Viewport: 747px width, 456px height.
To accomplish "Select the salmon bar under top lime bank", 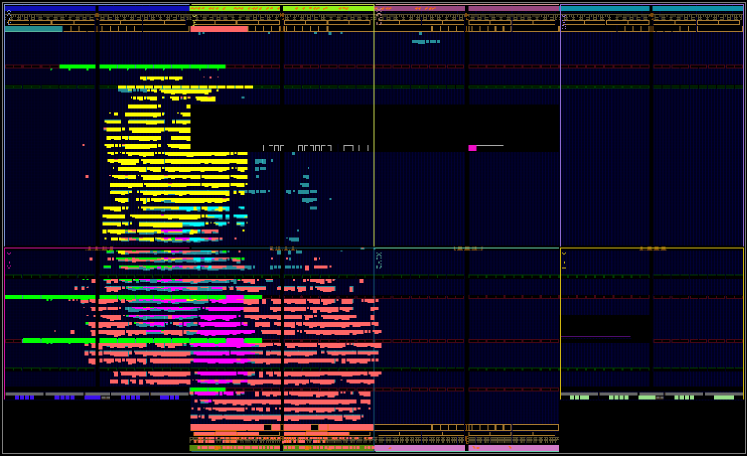I will (219, 29).
